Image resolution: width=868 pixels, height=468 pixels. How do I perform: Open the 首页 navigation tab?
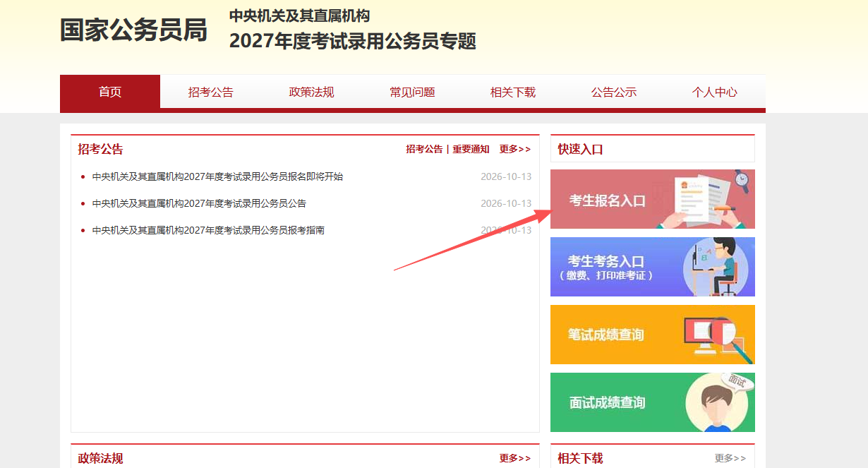(x=110, y=92)
